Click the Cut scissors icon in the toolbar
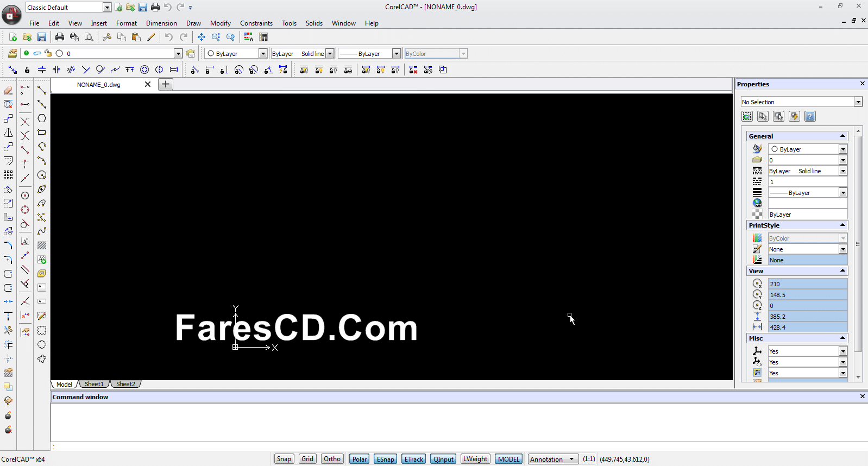868x466 pixels. 107,37
